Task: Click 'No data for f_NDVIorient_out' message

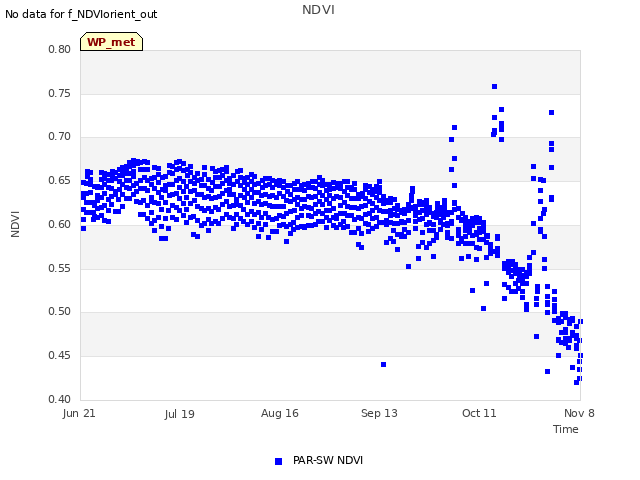Action: click(81, 14)
